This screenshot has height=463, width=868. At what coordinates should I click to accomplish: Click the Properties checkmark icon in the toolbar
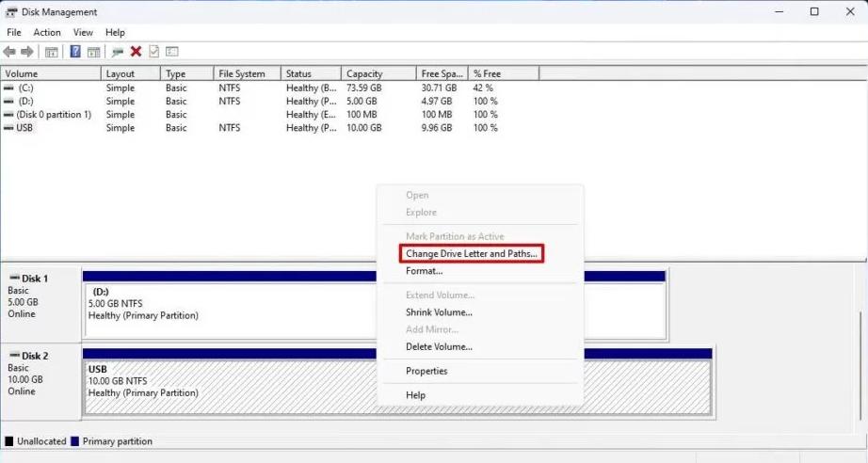(x=153, y=52)
